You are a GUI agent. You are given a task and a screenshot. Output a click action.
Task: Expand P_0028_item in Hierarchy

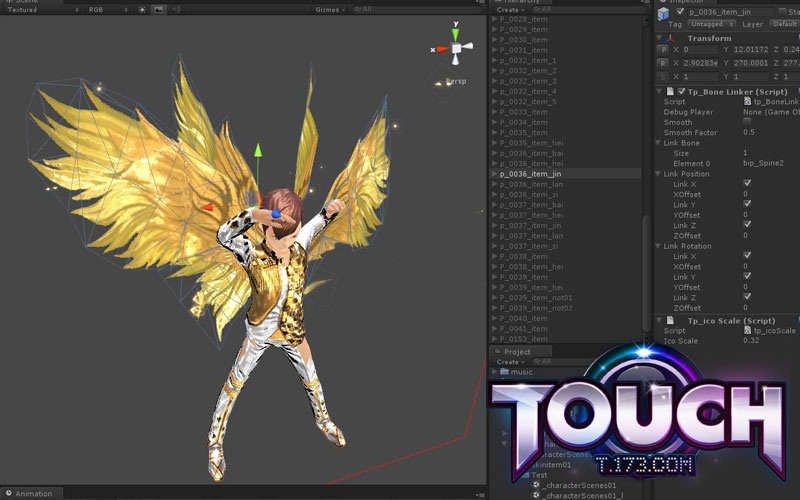coord(494,19)
